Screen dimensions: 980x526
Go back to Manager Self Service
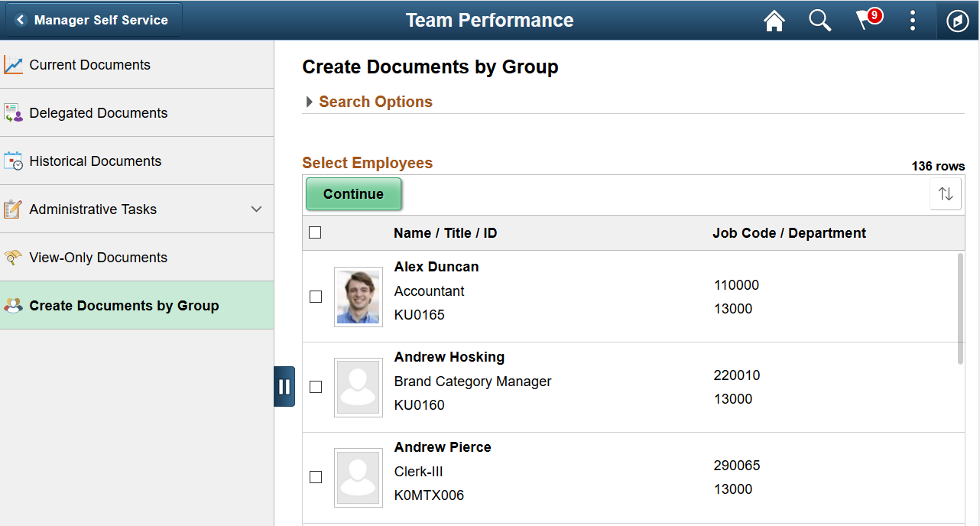coord(94,20)
